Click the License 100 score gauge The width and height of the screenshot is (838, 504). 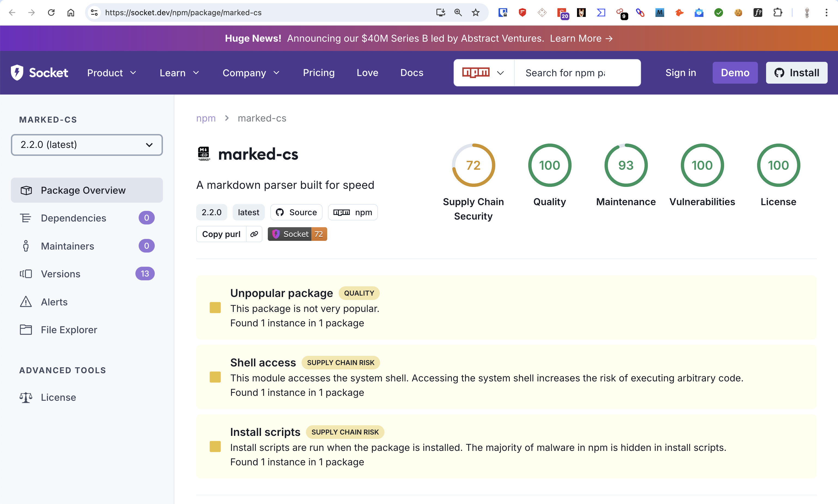(x=778, y=165)
